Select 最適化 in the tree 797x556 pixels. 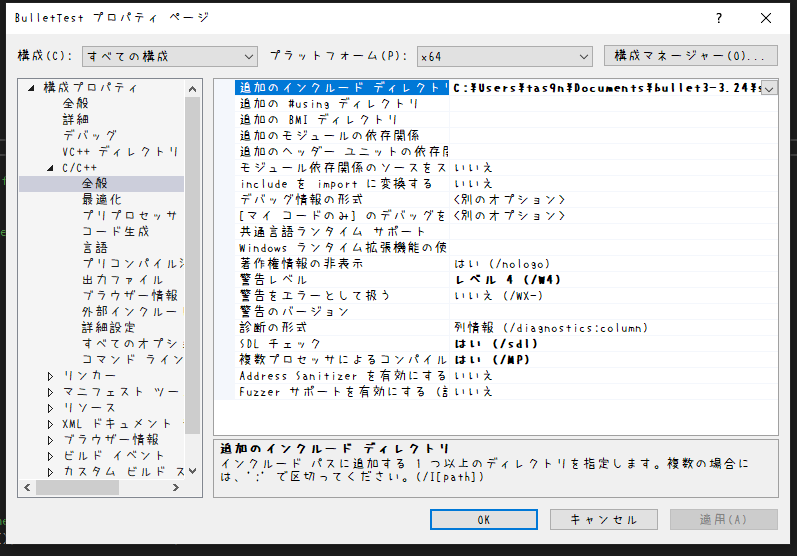click(x=102, y=200)
